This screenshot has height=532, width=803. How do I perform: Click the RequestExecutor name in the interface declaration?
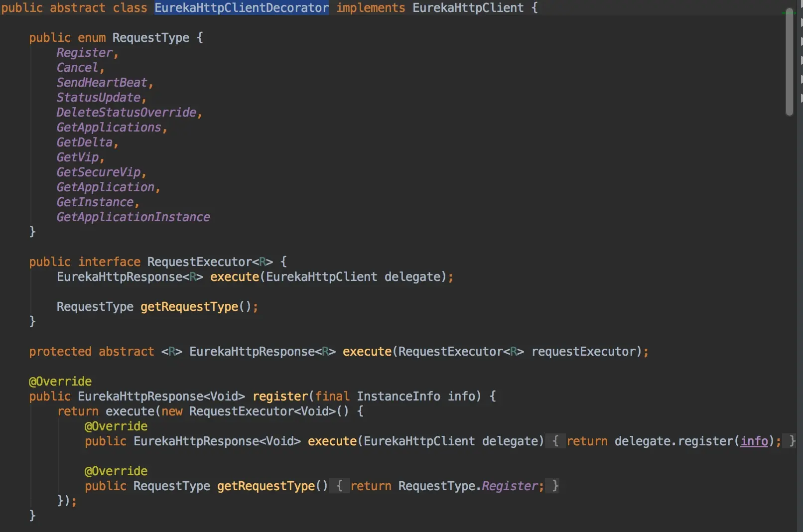pyautogui.click(x=200, y=262)
